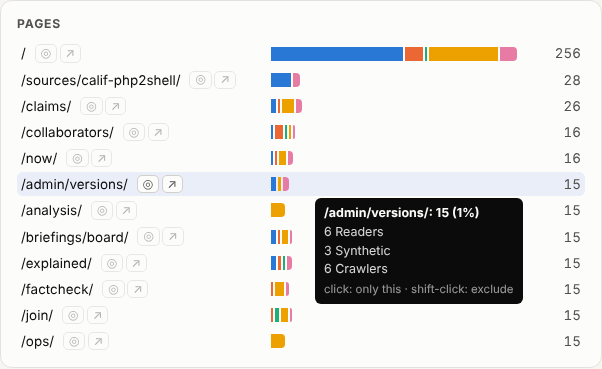602x369 pixels.
Task: Click the orange bar for the /analysis/ row
Action: 278,210
